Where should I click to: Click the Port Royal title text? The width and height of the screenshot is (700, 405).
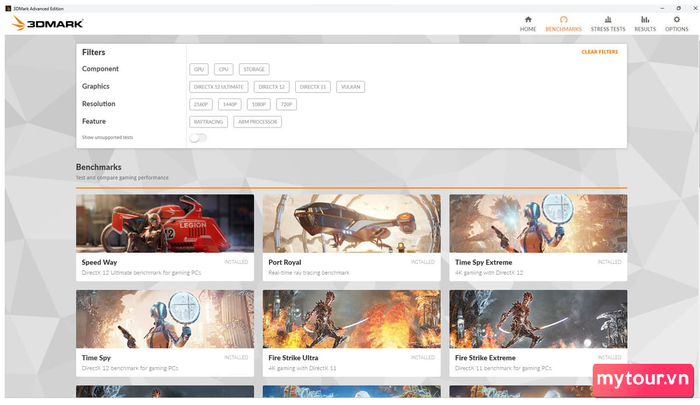coord(285,262)
